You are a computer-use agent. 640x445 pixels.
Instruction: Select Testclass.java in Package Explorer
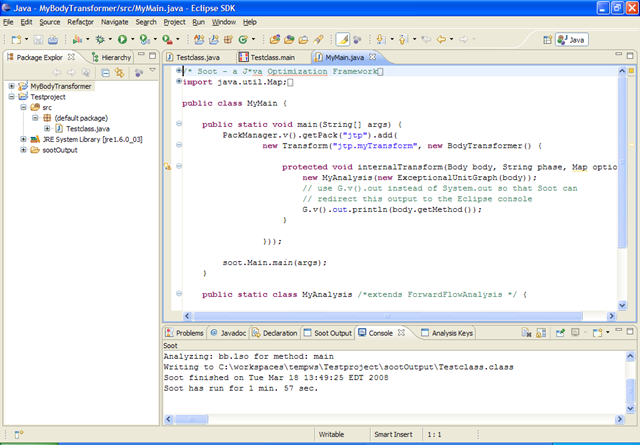coord(88,129)
